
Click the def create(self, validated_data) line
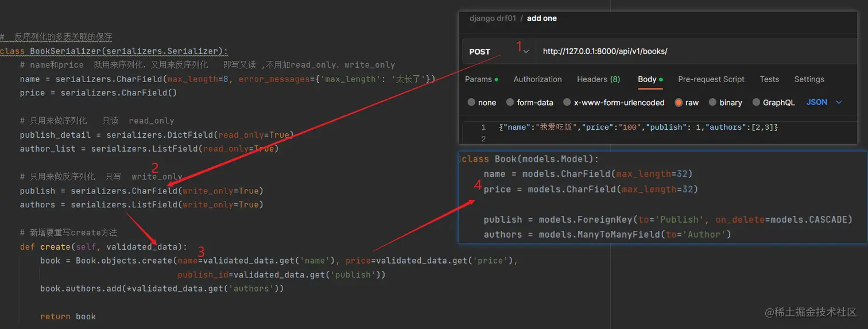(103, 247)
